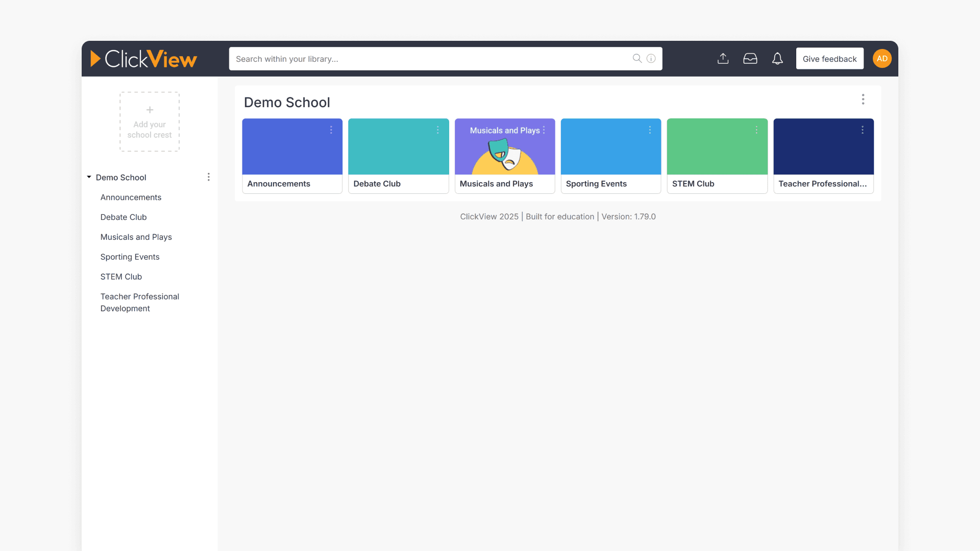
Task: Open the kebab menu next to Demo School sidebar item
Action: 209,177
